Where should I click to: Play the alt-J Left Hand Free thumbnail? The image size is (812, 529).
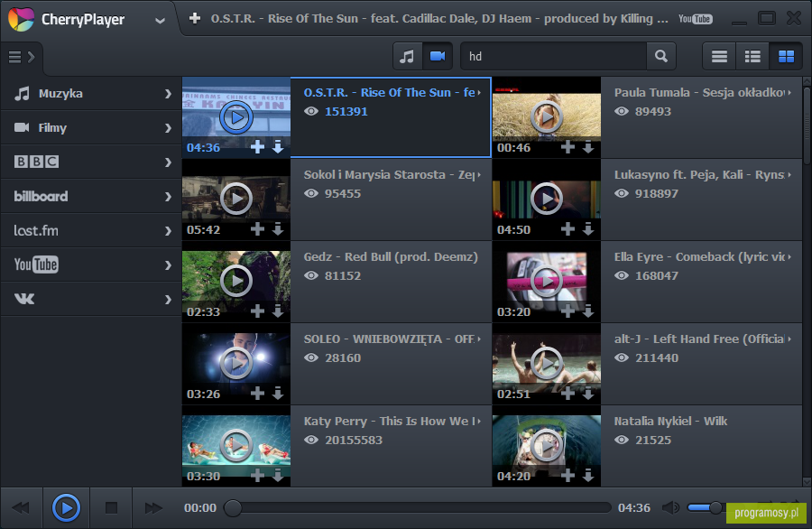pos(547,363)
